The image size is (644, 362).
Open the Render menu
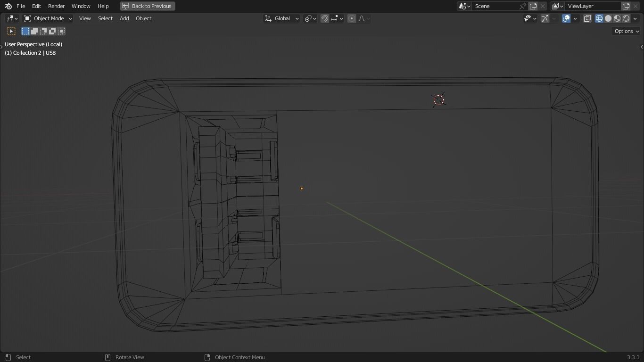click(x=56, y=6)
